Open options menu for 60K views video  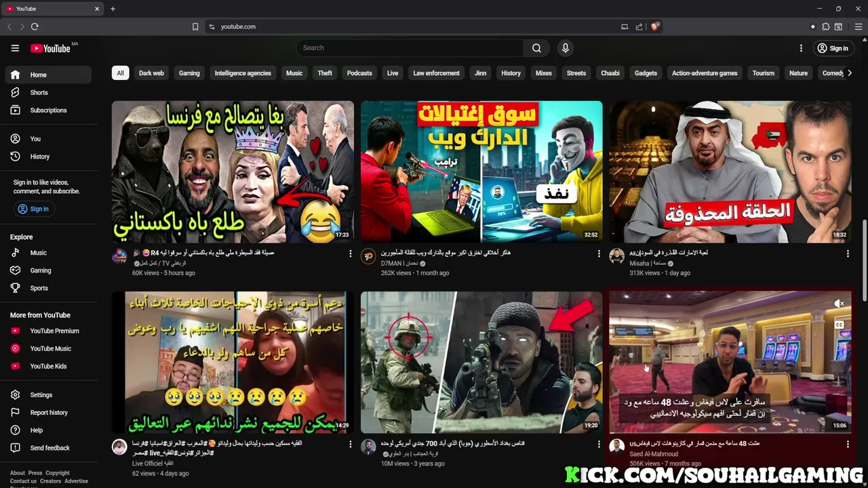coord(351,253)
